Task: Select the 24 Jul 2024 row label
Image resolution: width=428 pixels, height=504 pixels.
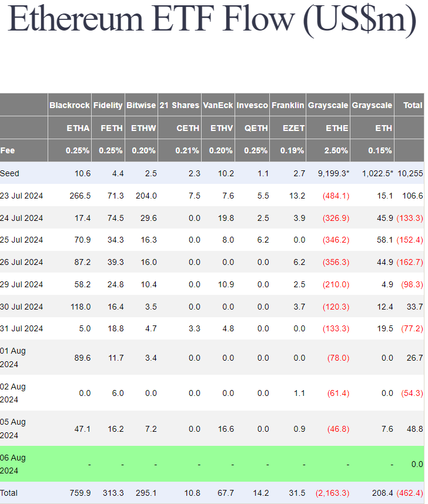Action: [x=21, y=218]
